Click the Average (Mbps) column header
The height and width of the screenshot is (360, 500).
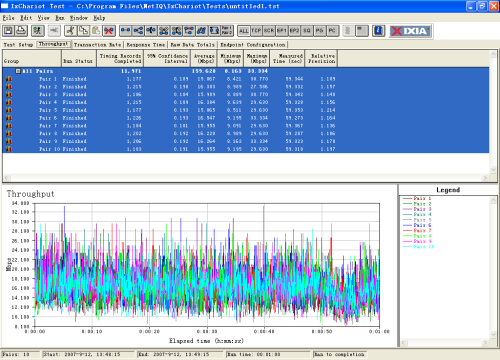[204, 59]
